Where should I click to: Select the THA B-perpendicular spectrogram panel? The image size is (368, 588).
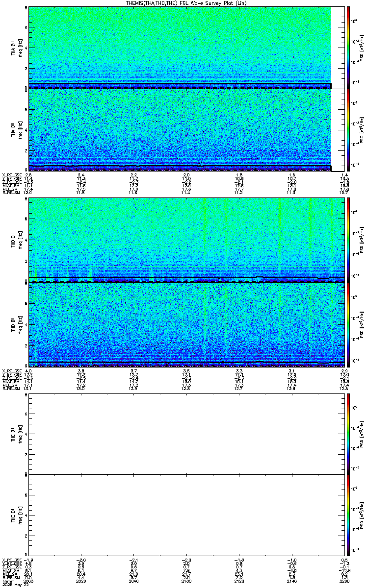coord(187,48)
